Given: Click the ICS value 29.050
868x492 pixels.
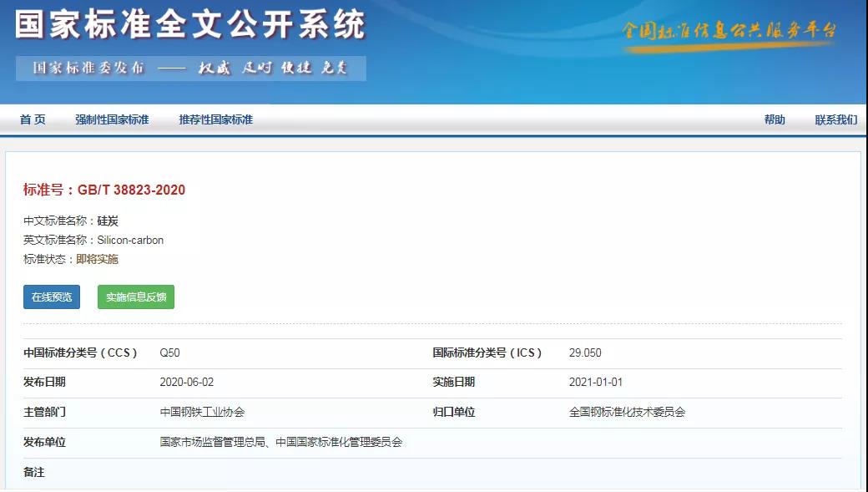Looking at the screenshot, I should click(x=585, y=353).
